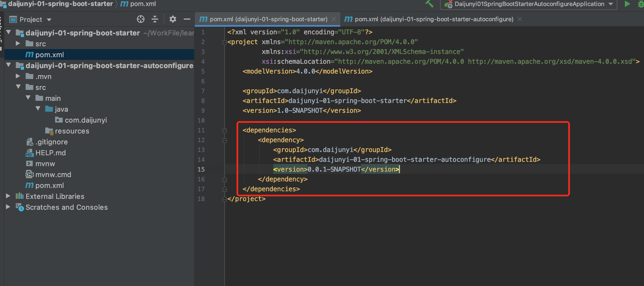Image resolution: width=644 pixels, height=286 pixels.
Task: Click the Scratches and Consoles icon
Action: 20,207
